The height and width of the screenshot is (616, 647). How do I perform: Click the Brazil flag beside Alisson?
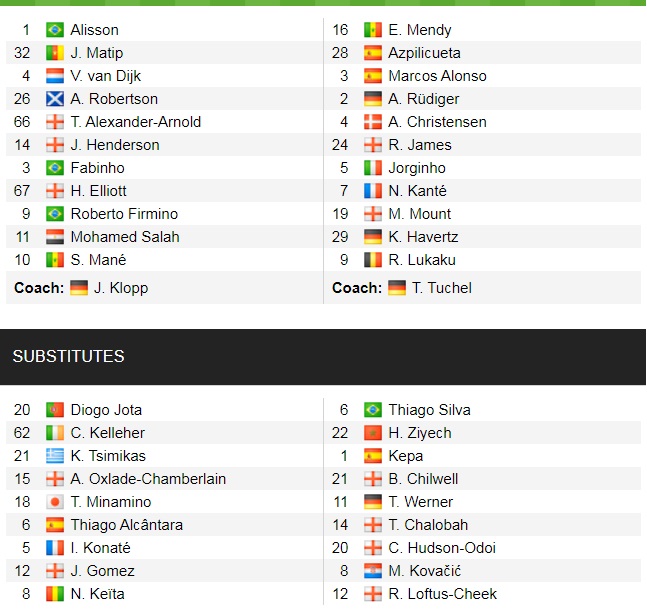(55, 30)
